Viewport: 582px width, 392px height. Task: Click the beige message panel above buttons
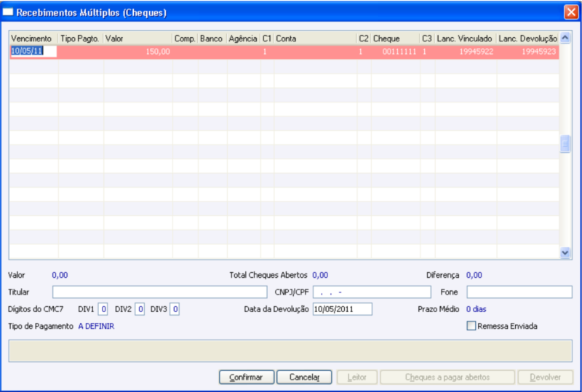290,351
